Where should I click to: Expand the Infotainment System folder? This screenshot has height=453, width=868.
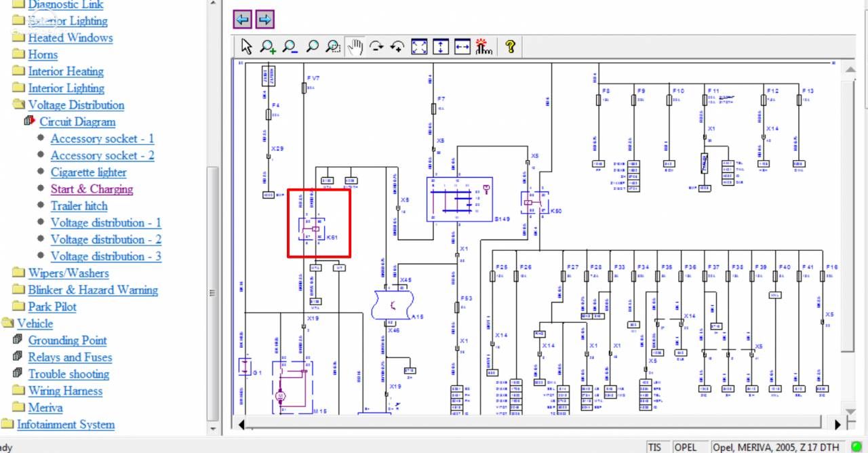coord(7,425)
